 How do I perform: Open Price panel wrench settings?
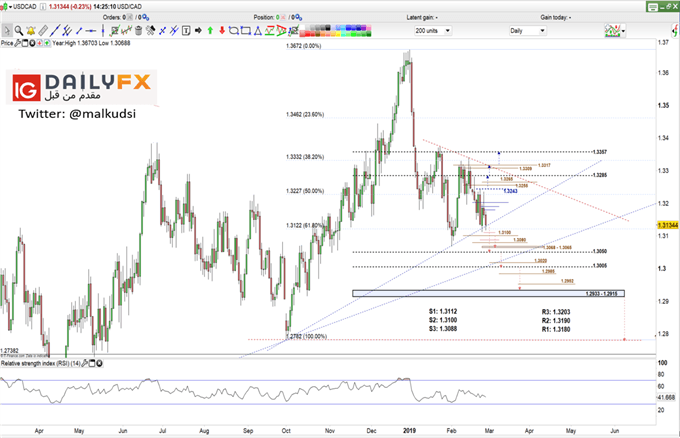click(17, 43)
